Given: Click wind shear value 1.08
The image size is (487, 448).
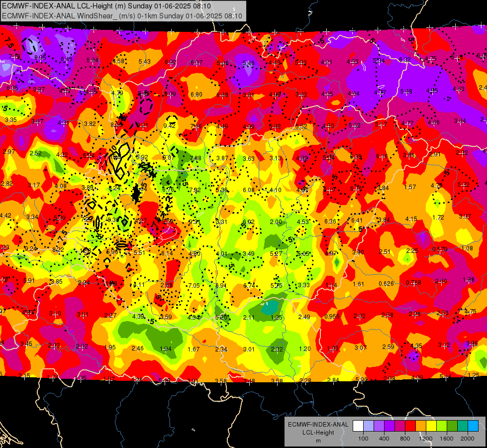Looking at the screenshot, I should coord(467,248).
